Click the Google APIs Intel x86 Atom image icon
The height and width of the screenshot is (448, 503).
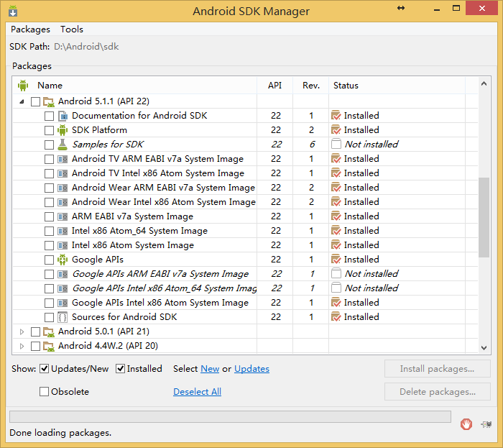pos(63,303)
